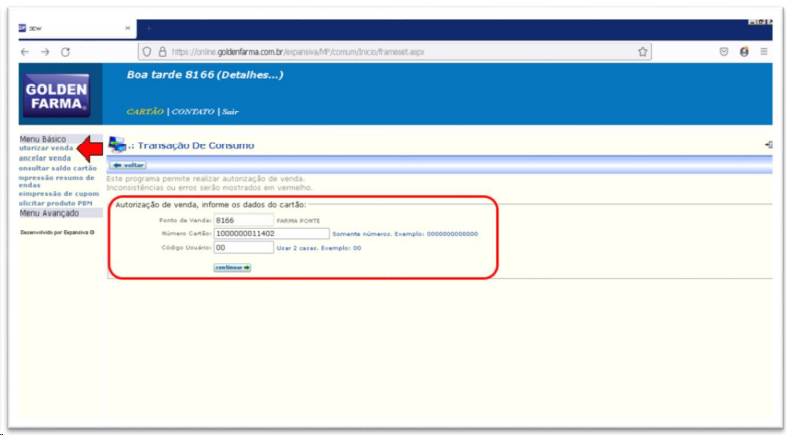Screen dimensions: 786x435
Task: Click the computer icon beside Transação De Consumo
Action: (117, 144)
